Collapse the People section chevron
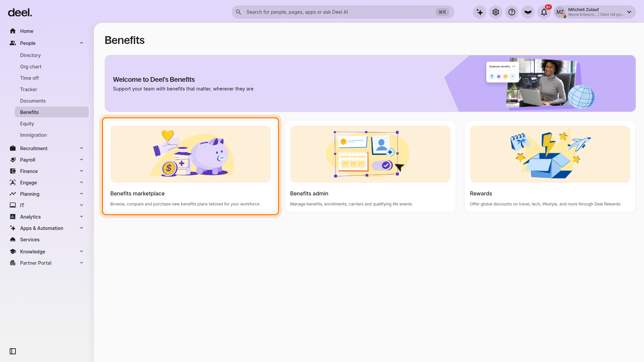 tap(82, 43)
